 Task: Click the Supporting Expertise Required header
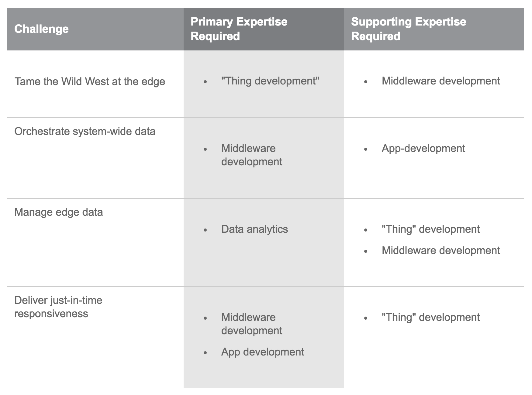pyautogui.click(x=409, y=29)
